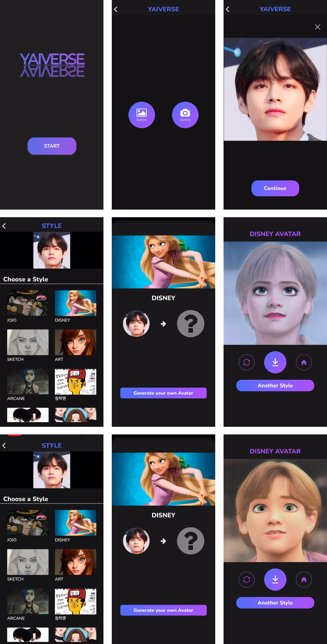
Task: Tap home icon under gray-haired avatar
Action: tap(303, 362)
